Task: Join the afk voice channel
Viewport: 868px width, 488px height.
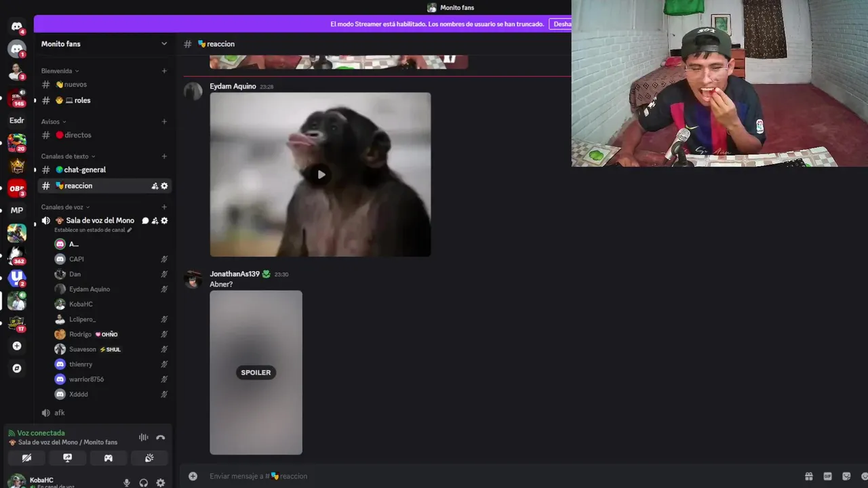Action: [104, 413]
